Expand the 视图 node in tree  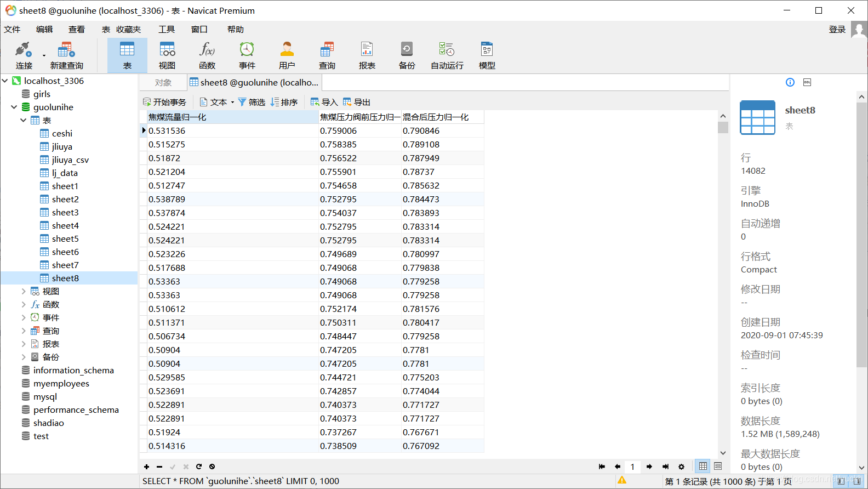click(24, 291)
